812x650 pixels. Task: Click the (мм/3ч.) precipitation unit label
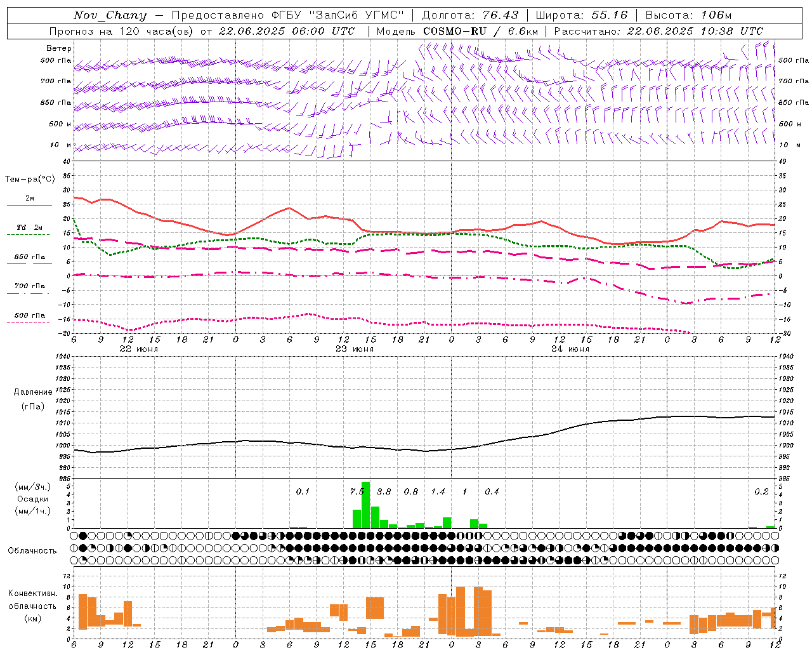(33, 487)
